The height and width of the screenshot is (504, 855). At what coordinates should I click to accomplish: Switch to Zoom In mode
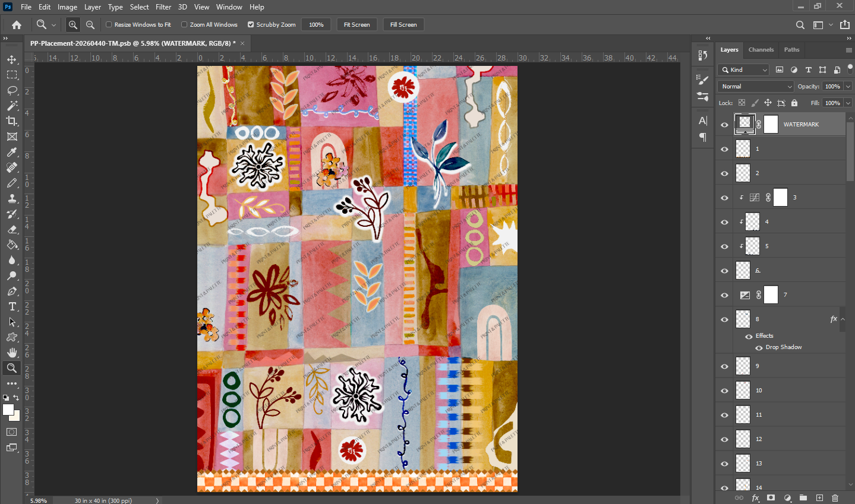pos(73,25)
